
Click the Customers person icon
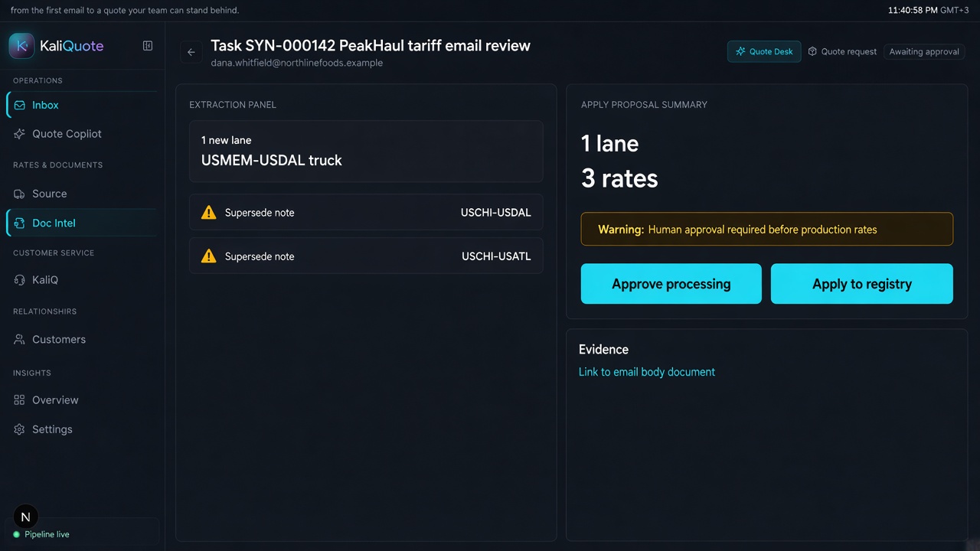20,339
